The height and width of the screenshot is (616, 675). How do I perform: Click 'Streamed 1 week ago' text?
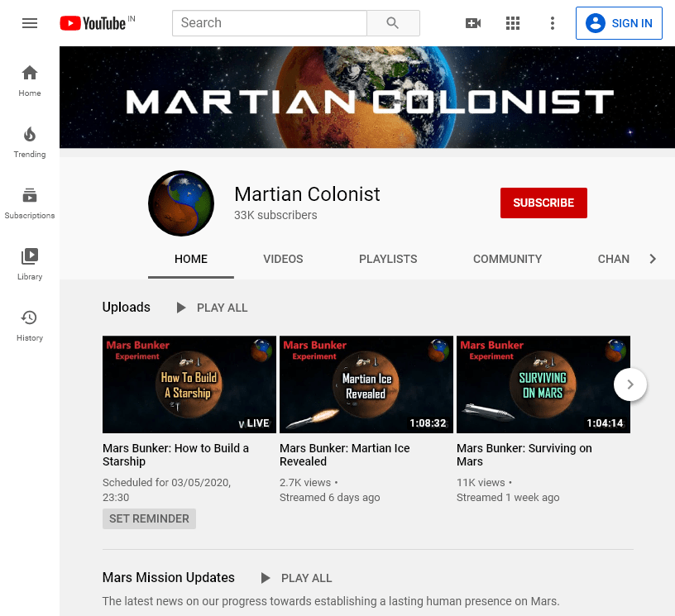[x=508, y=498]
